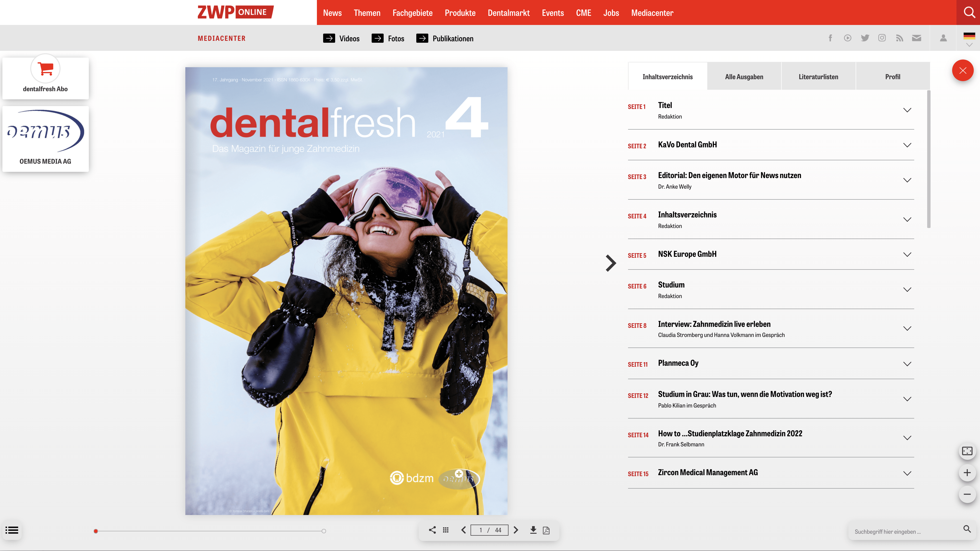Switch to Profil tab
The image size is (980, 551).
pyautogui.click(x=893, y=76)
